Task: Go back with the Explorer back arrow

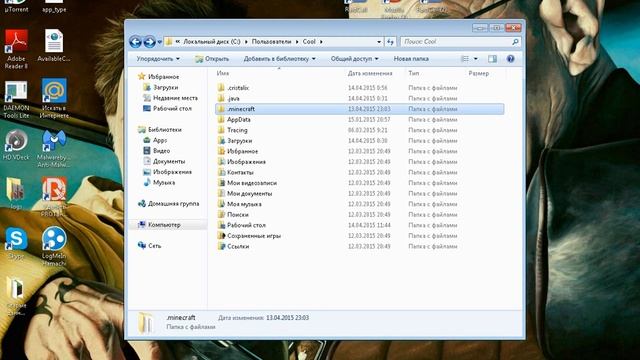Action: point(136,42)
